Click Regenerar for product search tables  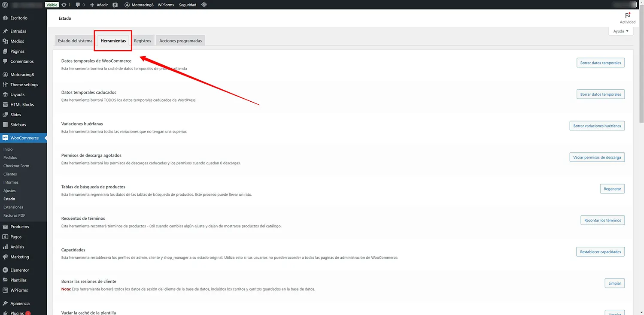[x=612, y=188]
